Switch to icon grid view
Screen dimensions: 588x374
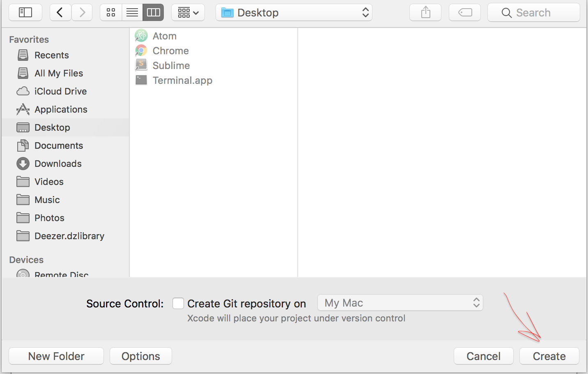tap(111, 13)
